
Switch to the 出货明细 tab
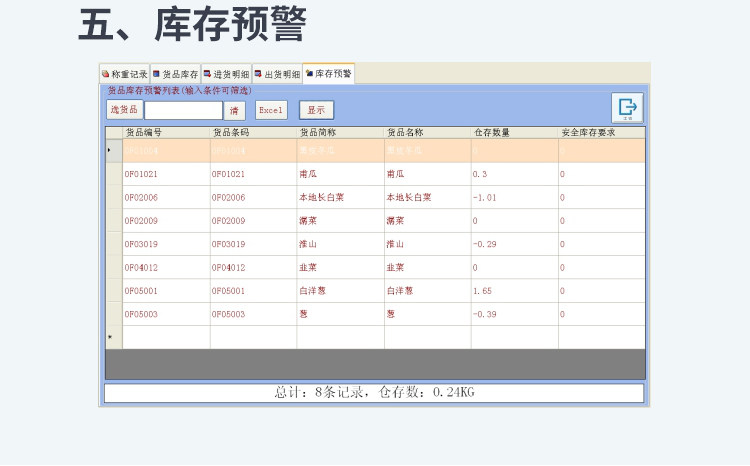(277, 74)
